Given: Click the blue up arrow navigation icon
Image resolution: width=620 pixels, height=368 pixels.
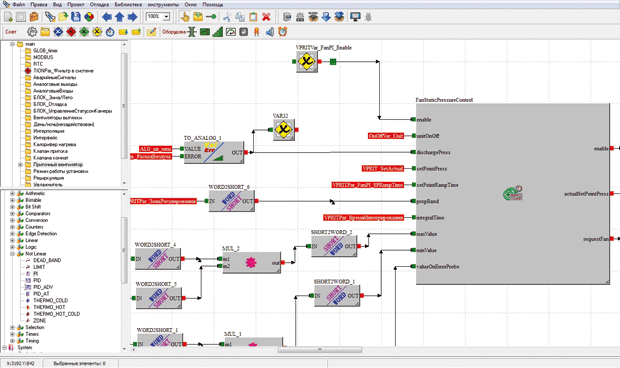Looking at the screenshot, I should click(119, 17).
